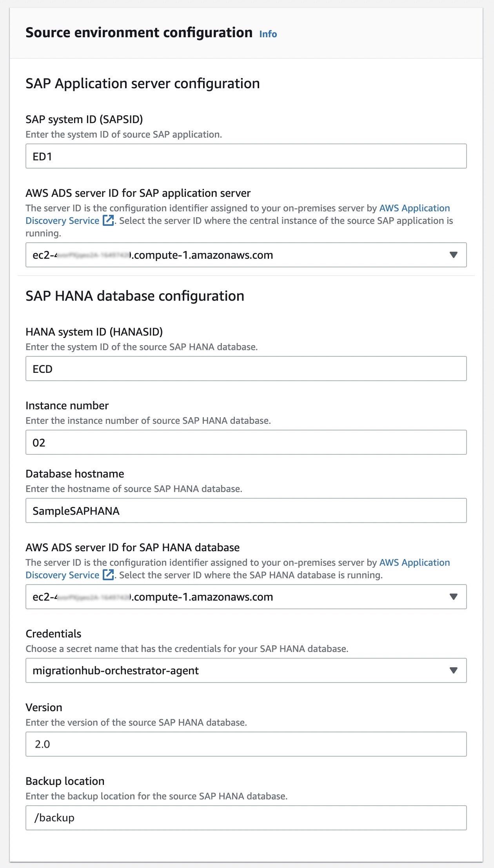Click the SAP HANA database configuration heading

pyautogui.click(x=135, y=296)
